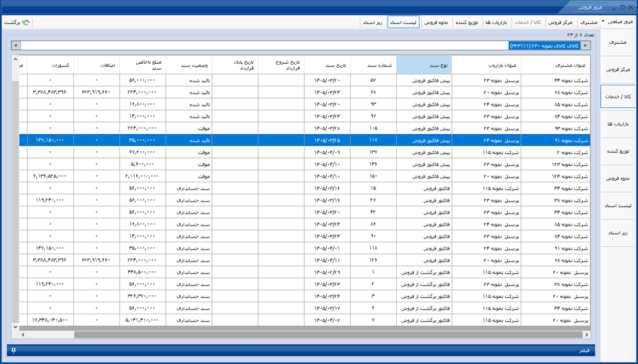Click the right arrow of breadcrumb bar
Screen dimensions: 638x364
[x=585, y=45]
